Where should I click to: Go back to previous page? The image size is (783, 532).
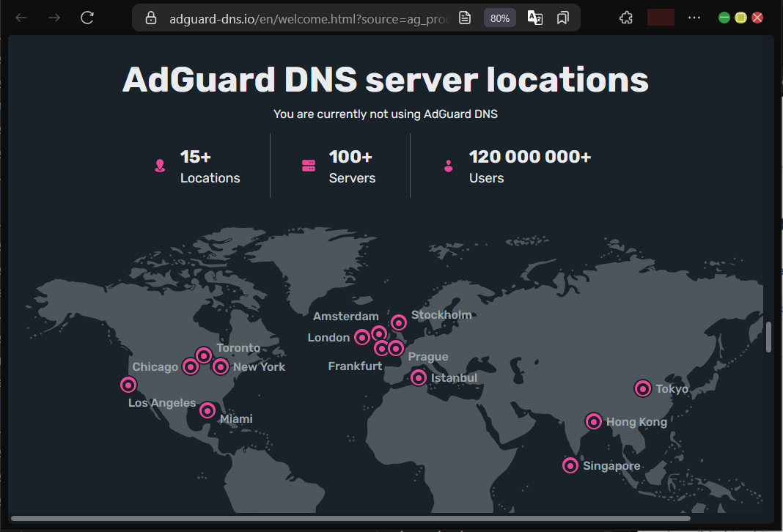tap(21, 18)
